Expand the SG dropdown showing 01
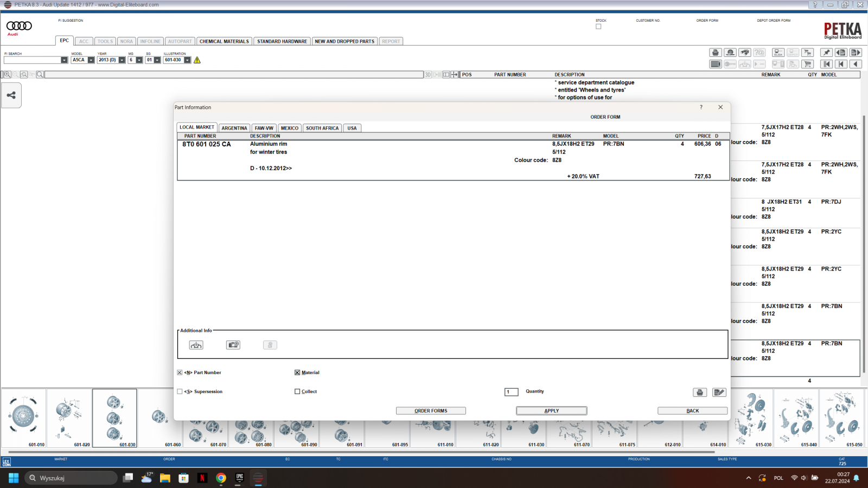868x488 pixels. (157, 60)
